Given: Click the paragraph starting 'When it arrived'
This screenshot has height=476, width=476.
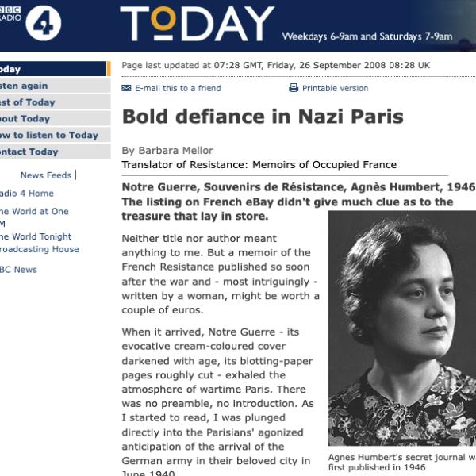Looking at the screenshot, I should point(218,403).
